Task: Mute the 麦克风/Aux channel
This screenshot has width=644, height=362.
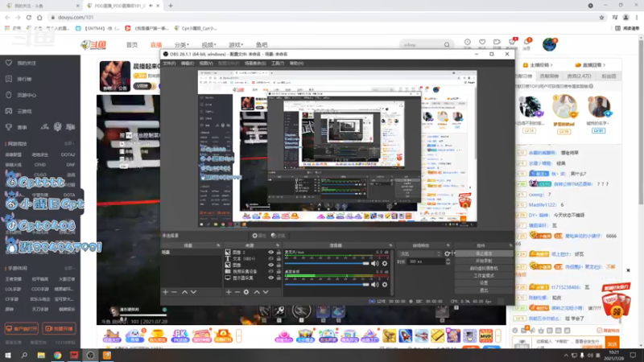Action: (x=375, y=264)
